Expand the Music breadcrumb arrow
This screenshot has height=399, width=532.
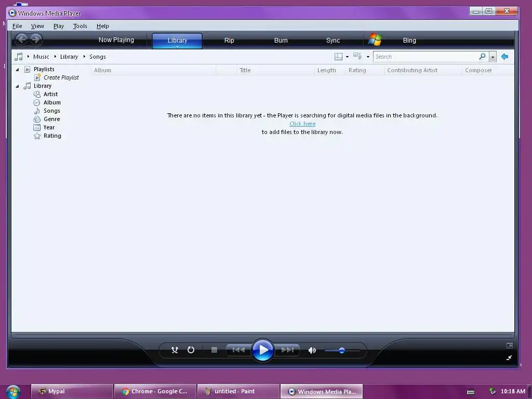28,56
